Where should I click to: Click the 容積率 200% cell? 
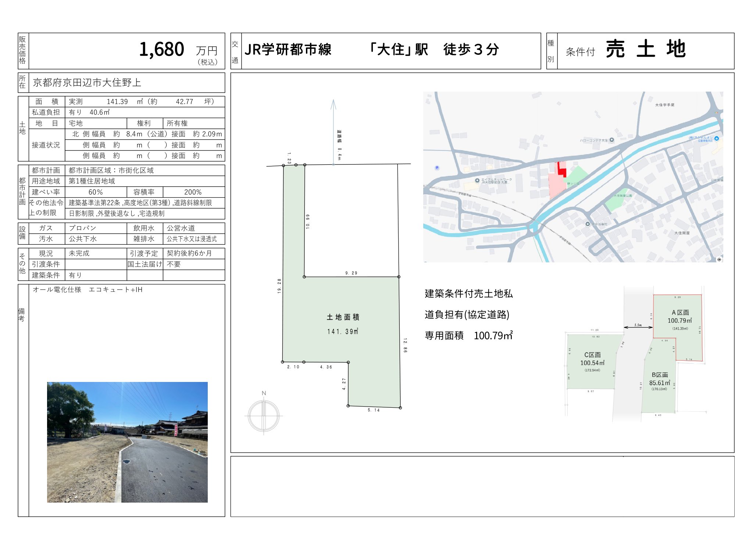(193, 192)
